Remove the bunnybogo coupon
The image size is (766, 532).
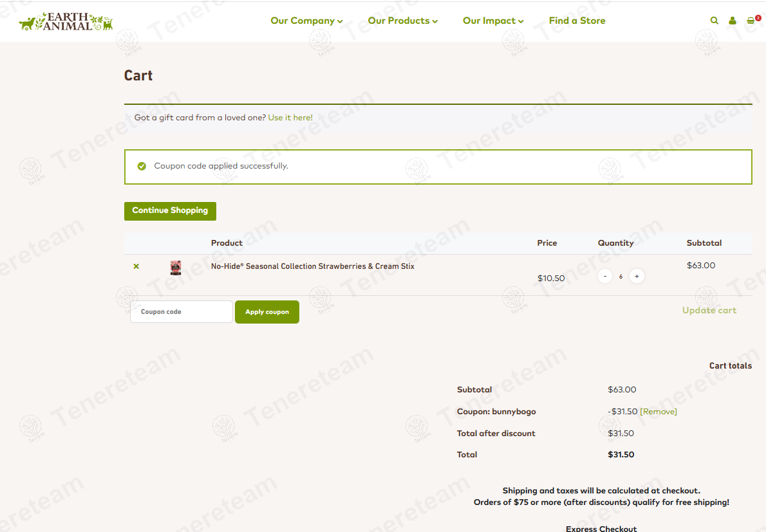click(x=659, y=412)
